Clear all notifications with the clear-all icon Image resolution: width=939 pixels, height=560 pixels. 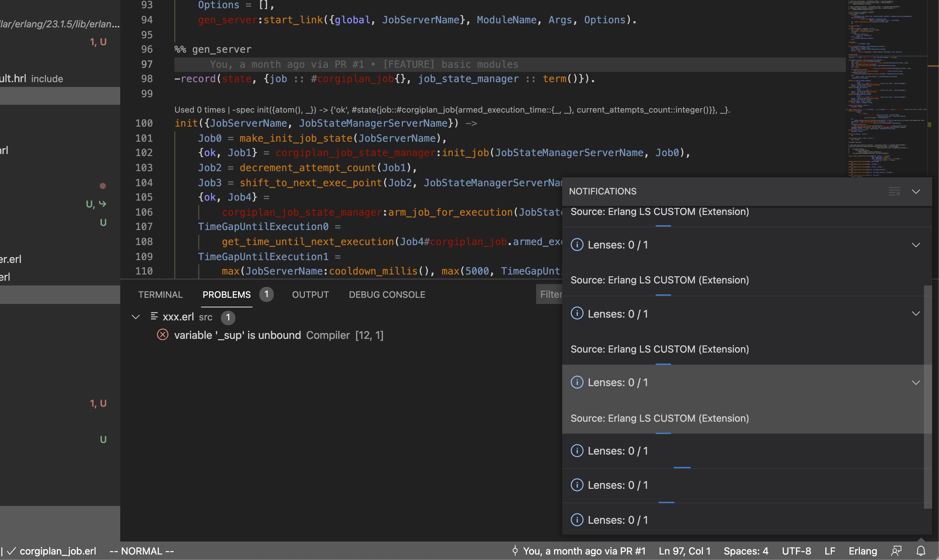[894, 191]
